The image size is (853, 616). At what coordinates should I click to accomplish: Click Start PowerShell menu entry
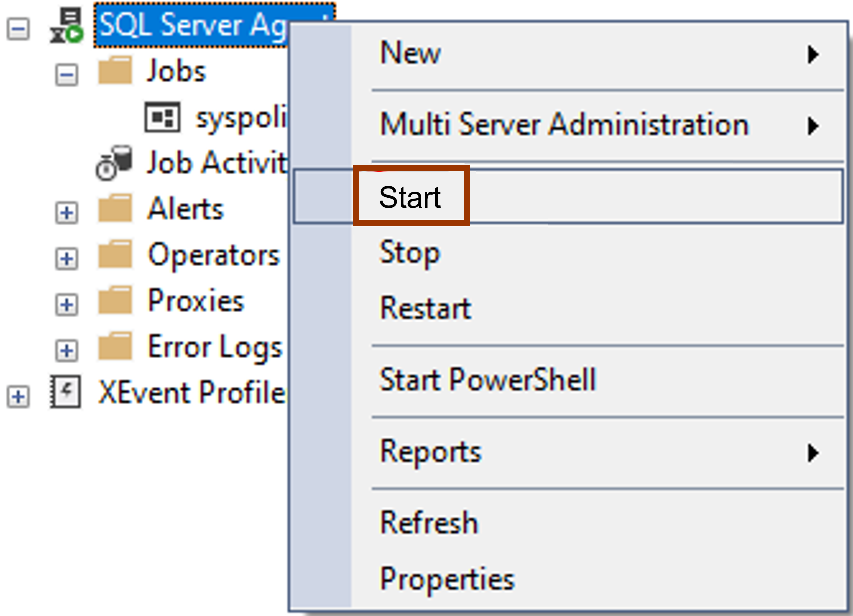tap(487, 380)
